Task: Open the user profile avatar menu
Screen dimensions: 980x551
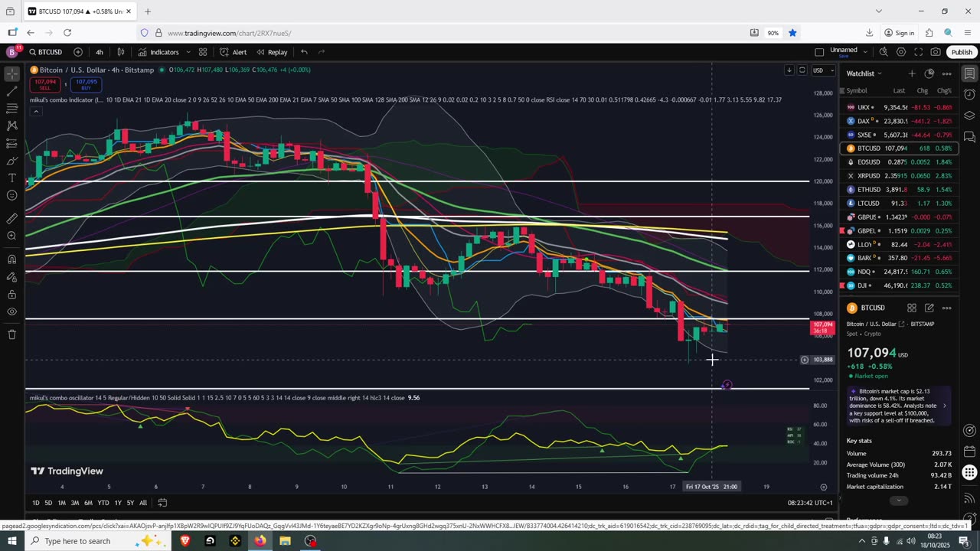Action: 11,52
